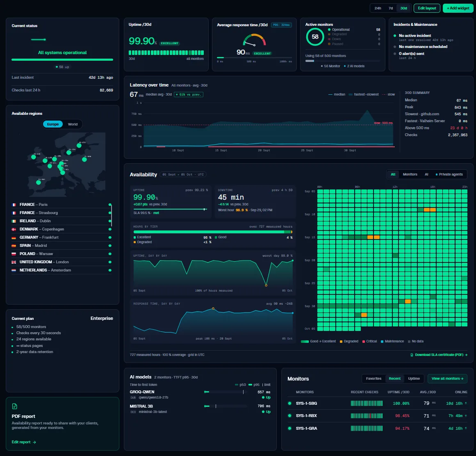Click the 58 active monitors ring
The image size is (476, 456).
click(315, 37)
